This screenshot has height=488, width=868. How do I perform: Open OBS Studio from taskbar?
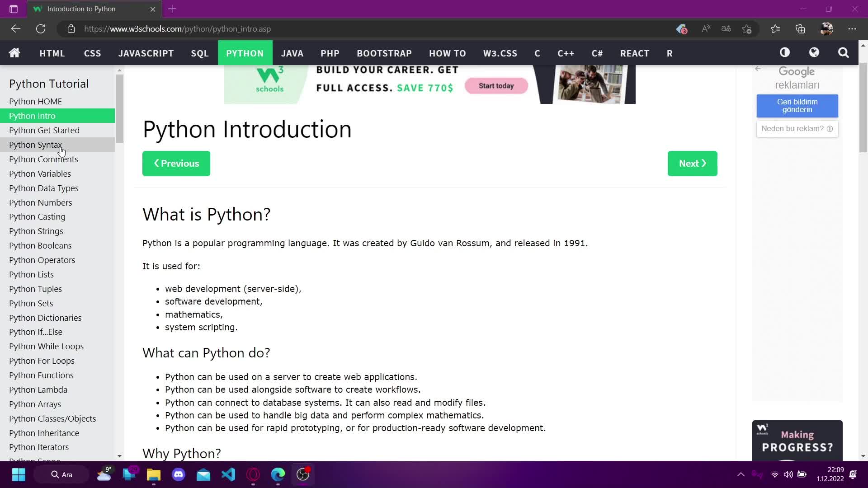point(303,474)
